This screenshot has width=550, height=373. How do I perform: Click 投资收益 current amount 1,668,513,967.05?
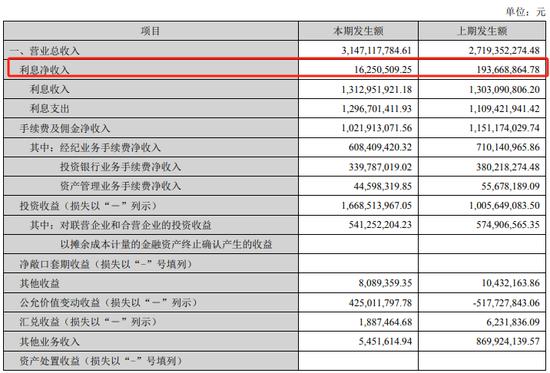377,206
